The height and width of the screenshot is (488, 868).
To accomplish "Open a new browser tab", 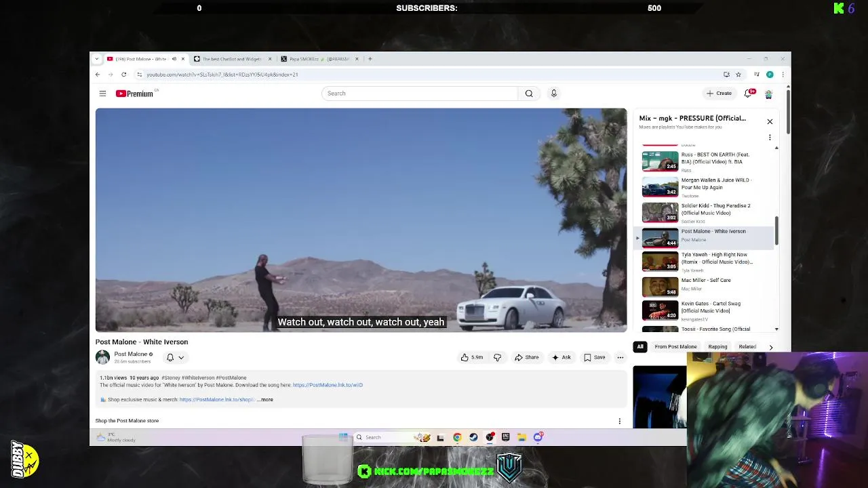I will point(370,59).
